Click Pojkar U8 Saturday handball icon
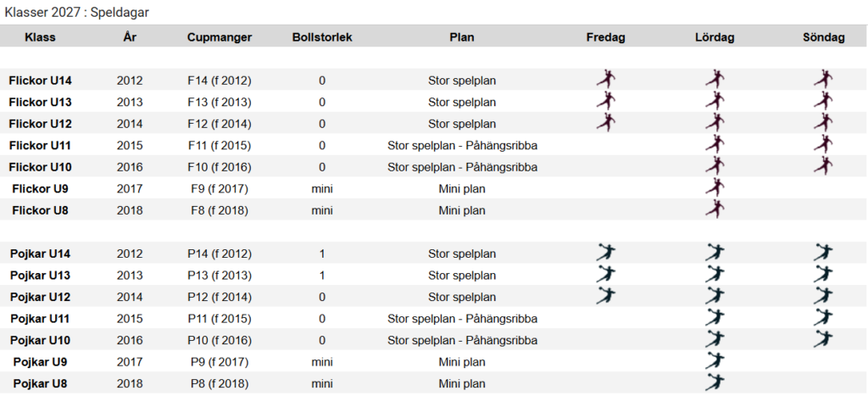Screen dimensions: 868x396 pos(715,382)
